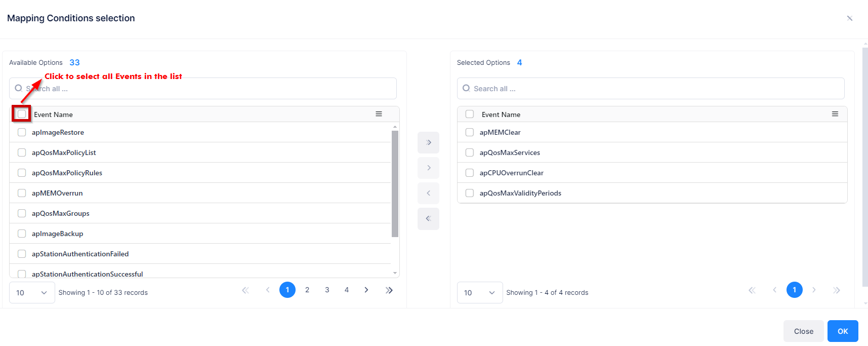
Task: Tick the apMEMOverrun checkbox
Action: 22,193
